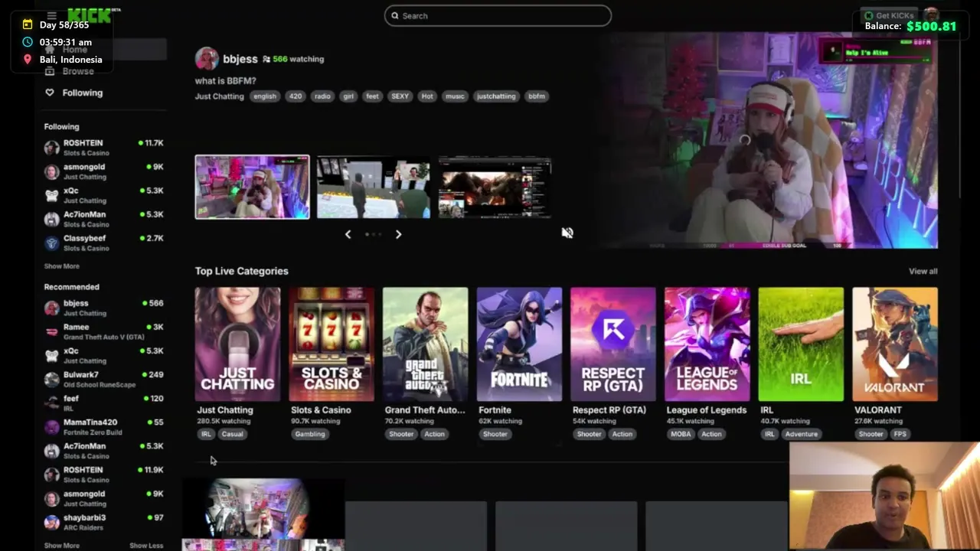Viewport: 980px width, 551px height.
Task: Select the bbfm tag
Action: tap(537, 96)
